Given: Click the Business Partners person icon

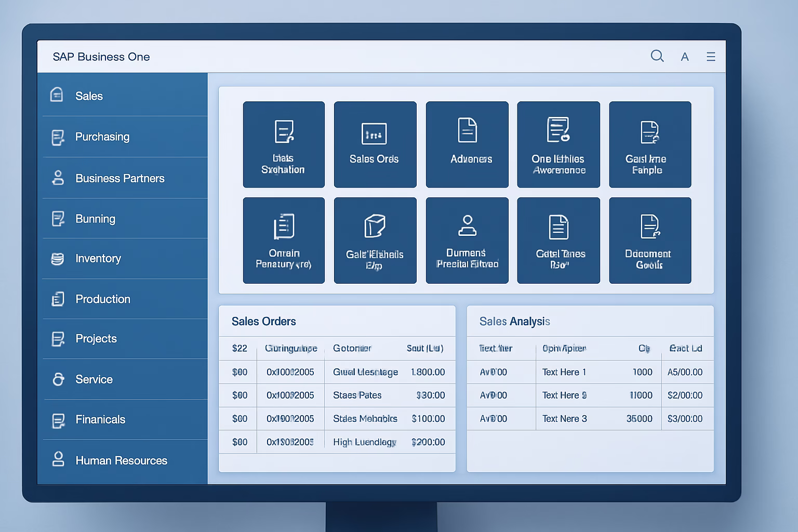Looking at the screenshot, I should (x=58, y=178).
